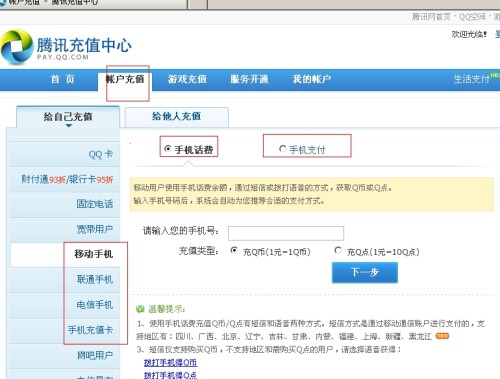The width and height of the screenshot is (500, 379).
Task: Open the QQ空间 top link
Action: coord(472,17)
